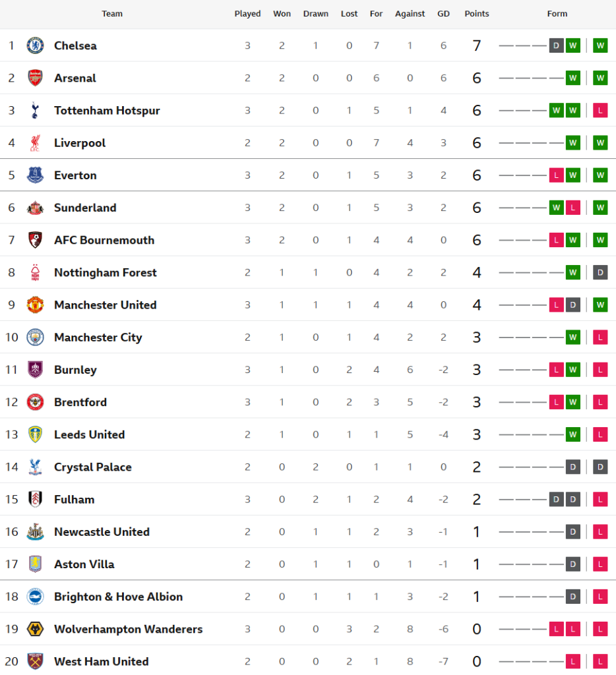616x675 pixels.
Task: Click Chelsea's grey D form badge
Action: tap(557, 45)
